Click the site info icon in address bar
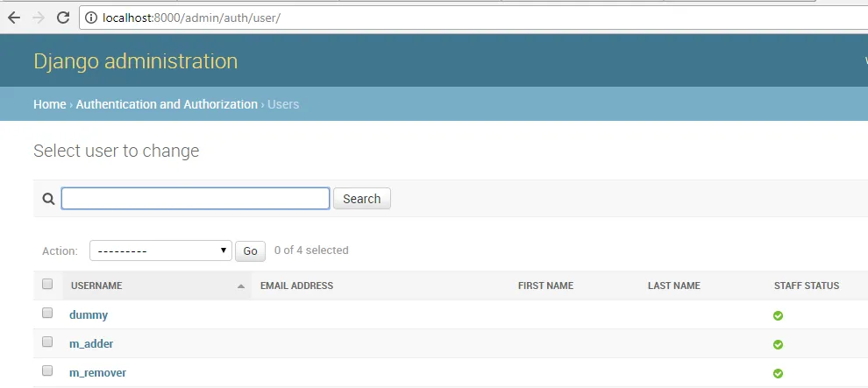 click(91, 18)
